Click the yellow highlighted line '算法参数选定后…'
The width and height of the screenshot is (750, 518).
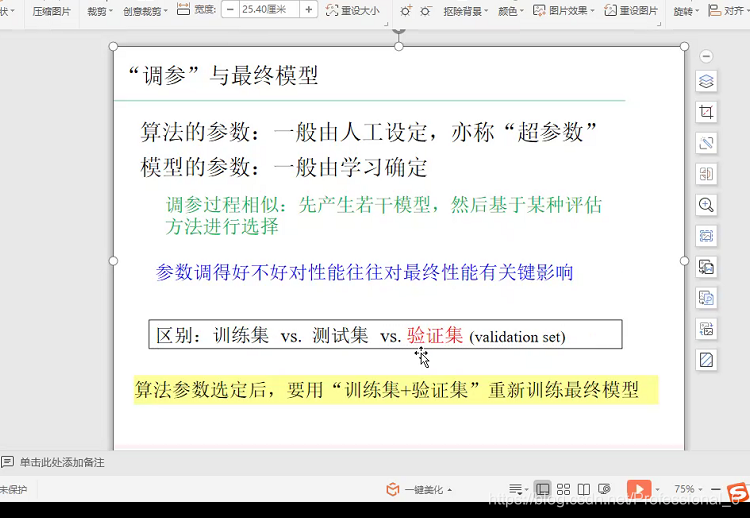[x=396, y=390]
